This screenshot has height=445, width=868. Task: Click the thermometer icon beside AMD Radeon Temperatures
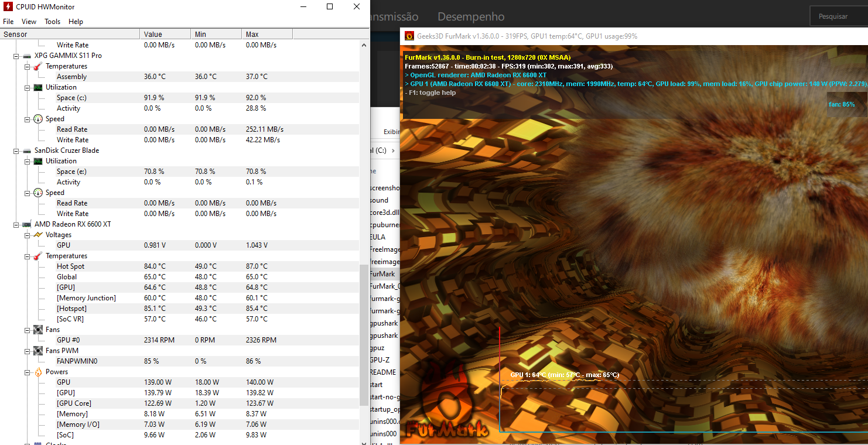38,256
